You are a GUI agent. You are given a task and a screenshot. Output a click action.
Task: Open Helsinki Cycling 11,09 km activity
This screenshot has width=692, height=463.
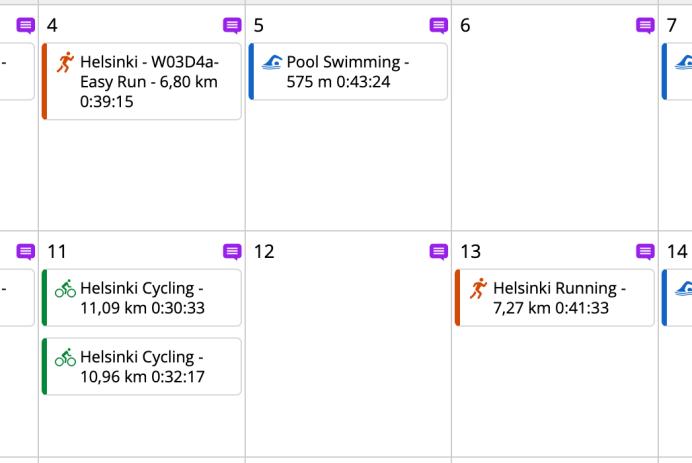pyautogui.click(x=148, y=298)
